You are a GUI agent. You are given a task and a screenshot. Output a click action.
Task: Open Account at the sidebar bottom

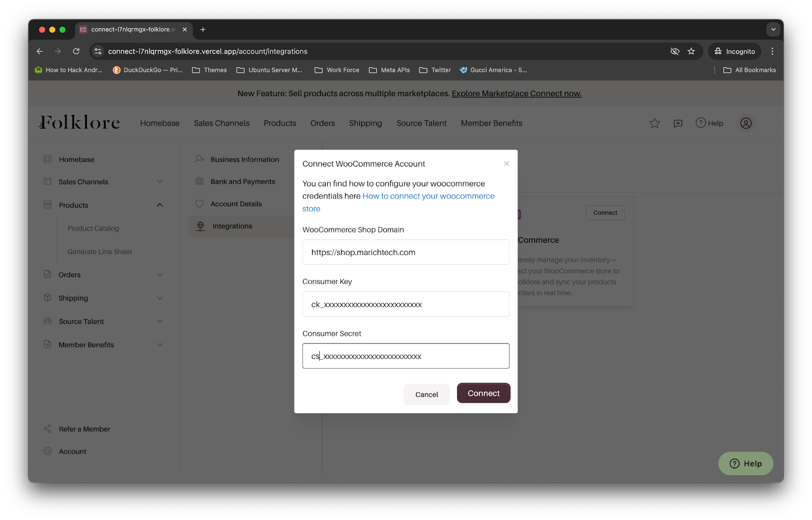point(65,451)
